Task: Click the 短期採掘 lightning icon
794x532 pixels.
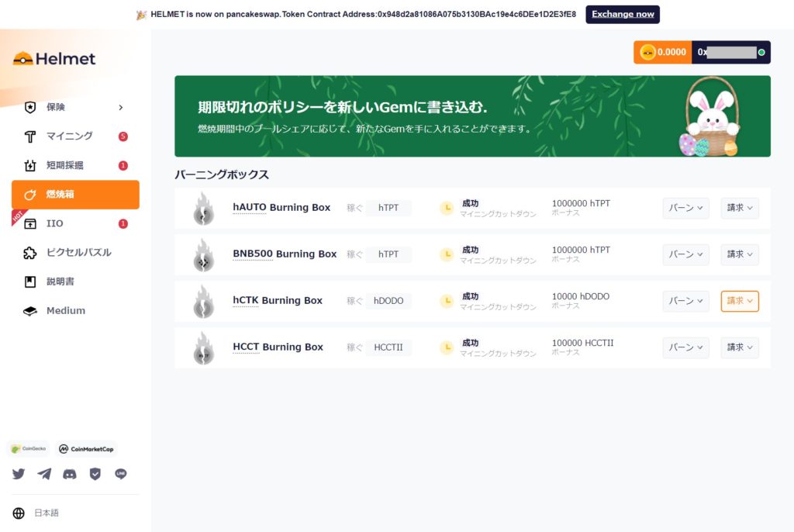Action: [30, 166]
